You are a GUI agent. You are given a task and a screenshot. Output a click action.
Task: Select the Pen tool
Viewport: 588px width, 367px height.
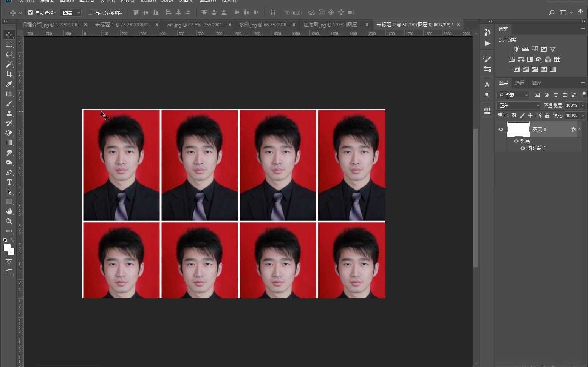9,172
